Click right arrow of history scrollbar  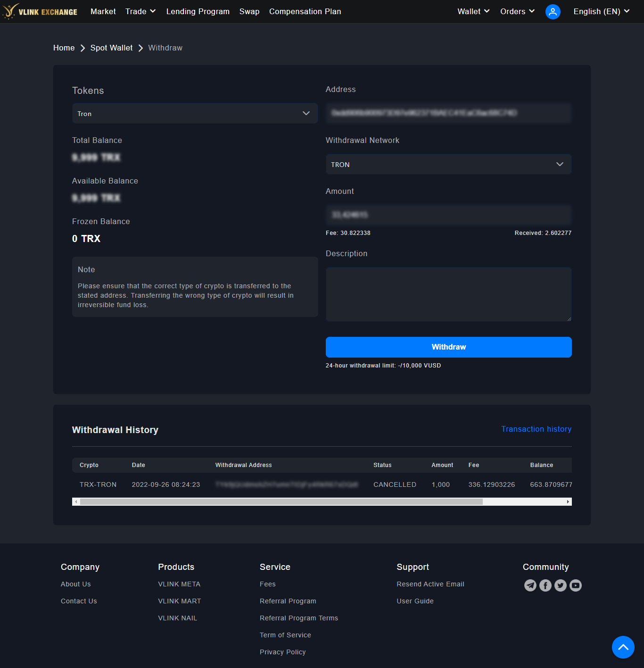[568, 502]
